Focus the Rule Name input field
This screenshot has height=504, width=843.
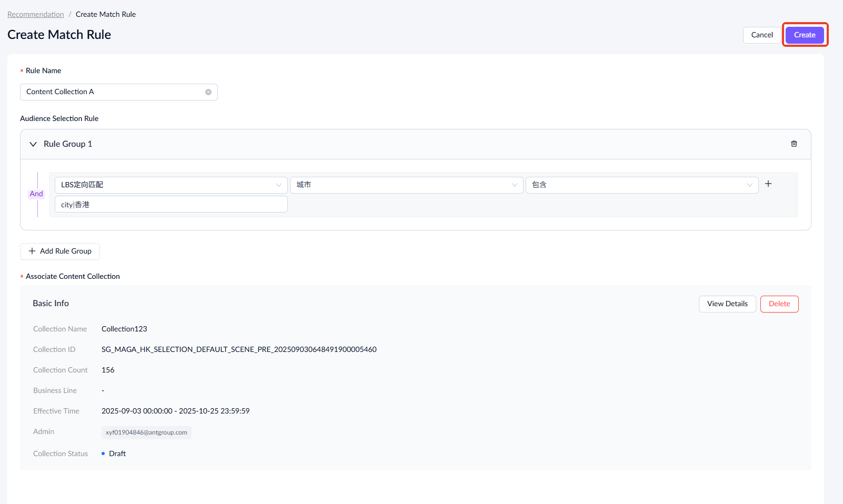pyautogui.click(x=113, y=92)
